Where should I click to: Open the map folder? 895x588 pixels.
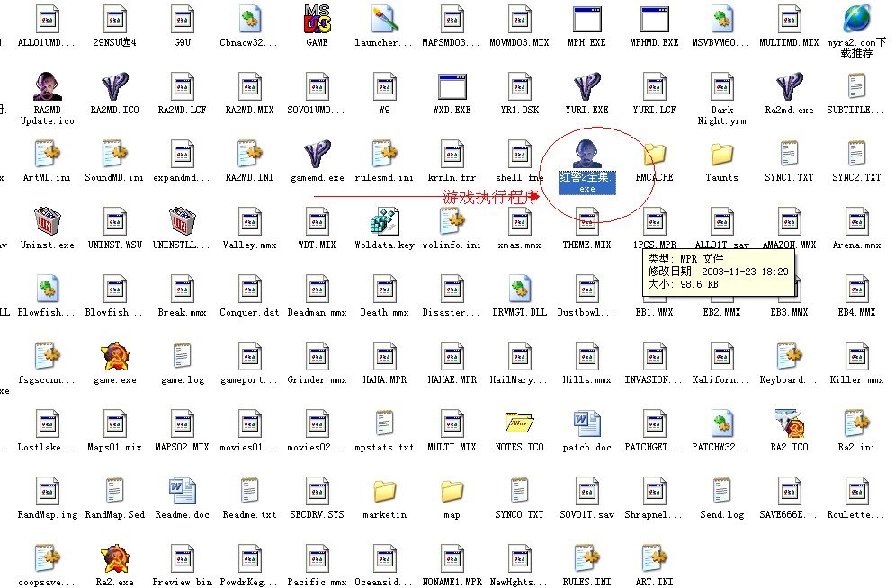pyautogui.click(x=452, y=491)
